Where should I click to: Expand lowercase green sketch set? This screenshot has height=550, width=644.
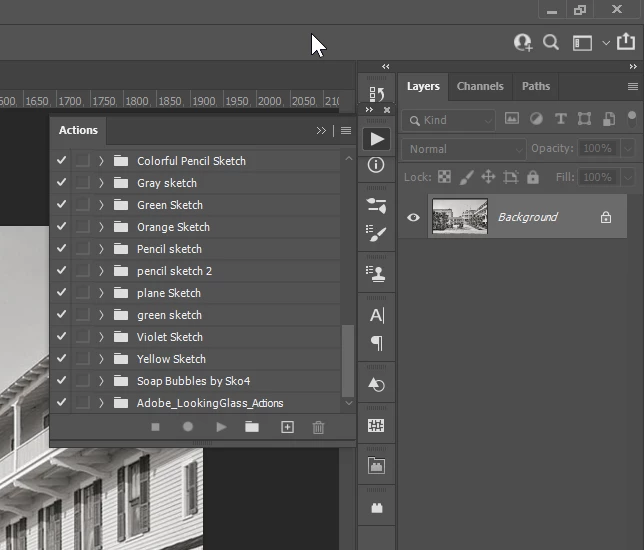coord(101,315)
